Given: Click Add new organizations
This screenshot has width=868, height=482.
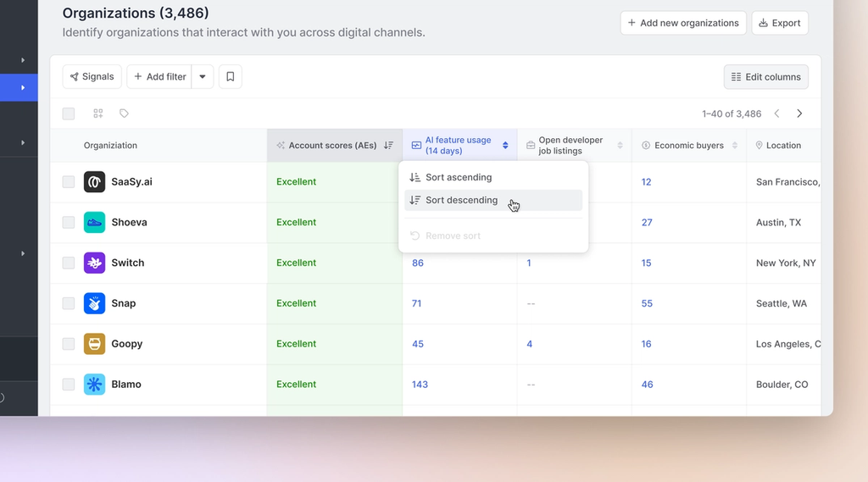Looking at the screenshot, I should [683, 23].
